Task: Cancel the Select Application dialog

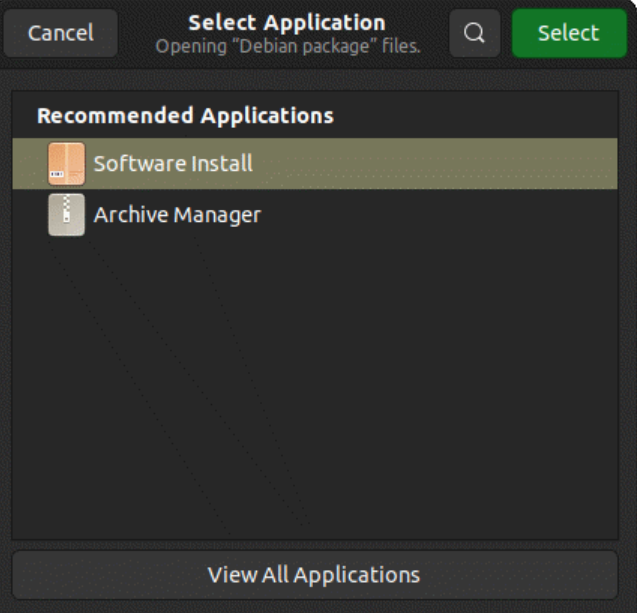Action: click(x=61, y=33)
